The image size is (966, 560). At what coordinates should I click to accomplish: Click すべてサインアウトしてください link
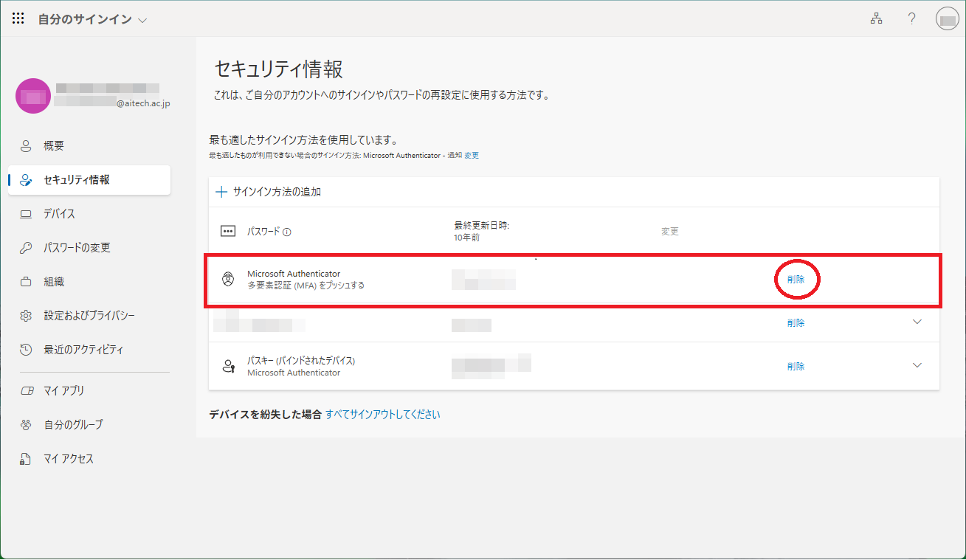pos(382,414)
